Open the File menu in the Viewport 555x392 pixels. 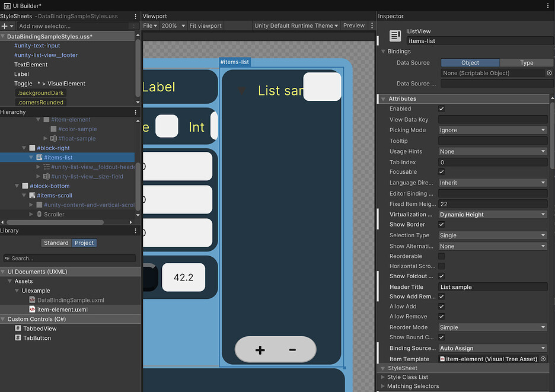149,26
